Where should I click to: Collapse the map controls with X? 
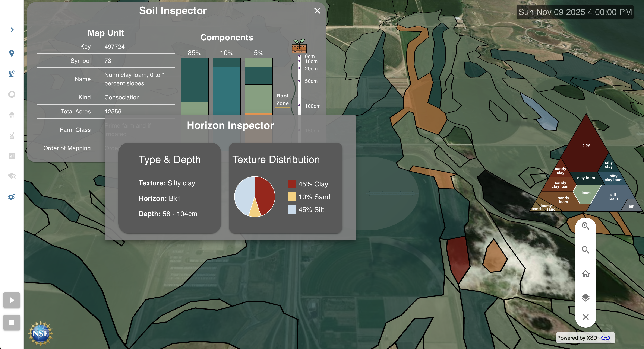click(585, 317)
